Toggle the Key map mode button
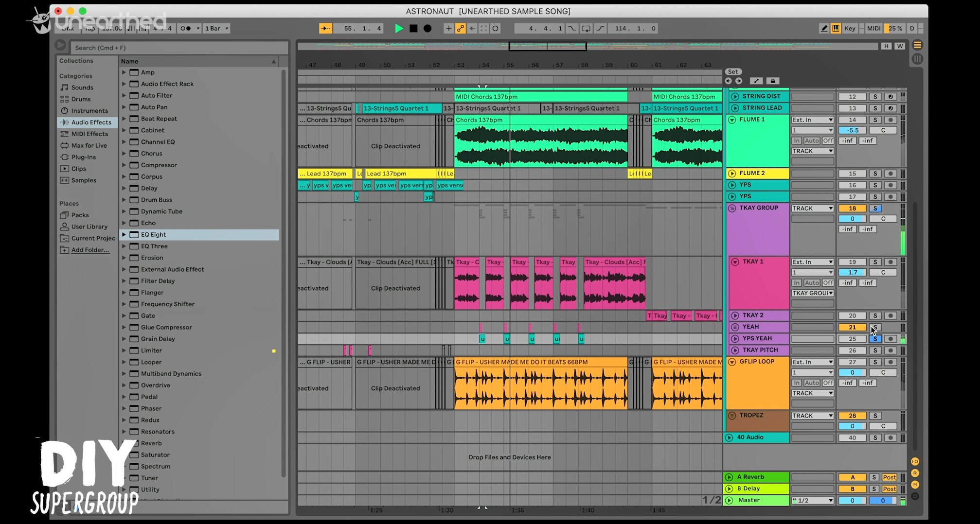The width and height of the screenshot is (980, 524). [x=850, y=28]
